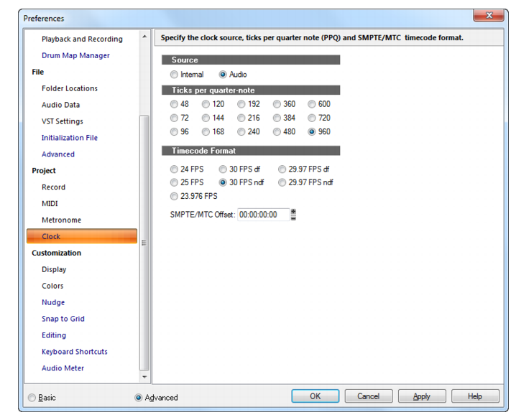Click the SMPTE/MTC Offset time field

point(263,215)
